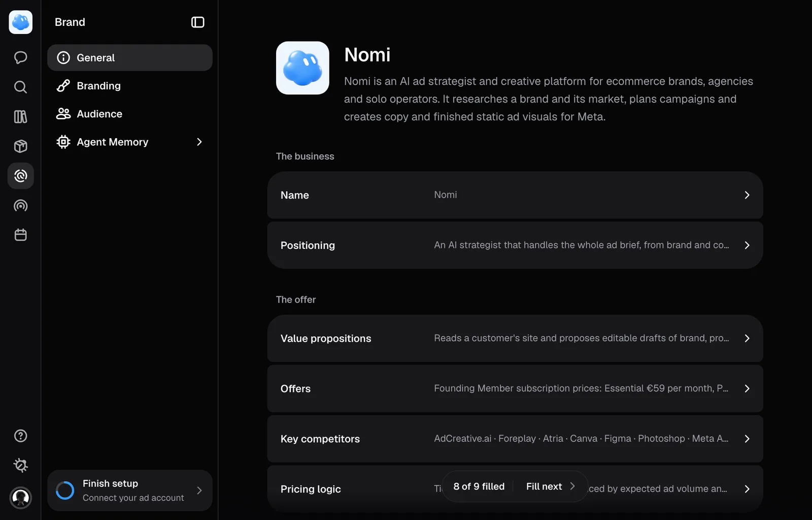
Task: Click the info icon beside General
Action: (x=63, y=58)
